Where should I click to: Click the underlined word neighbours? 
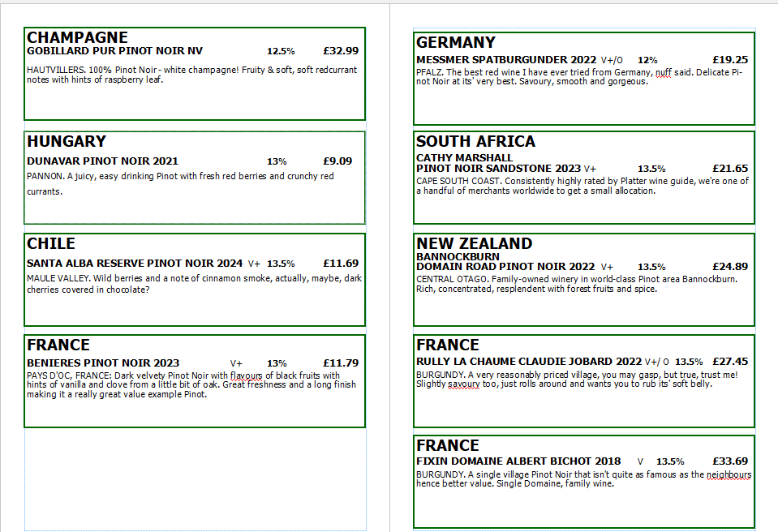[729, 474]
